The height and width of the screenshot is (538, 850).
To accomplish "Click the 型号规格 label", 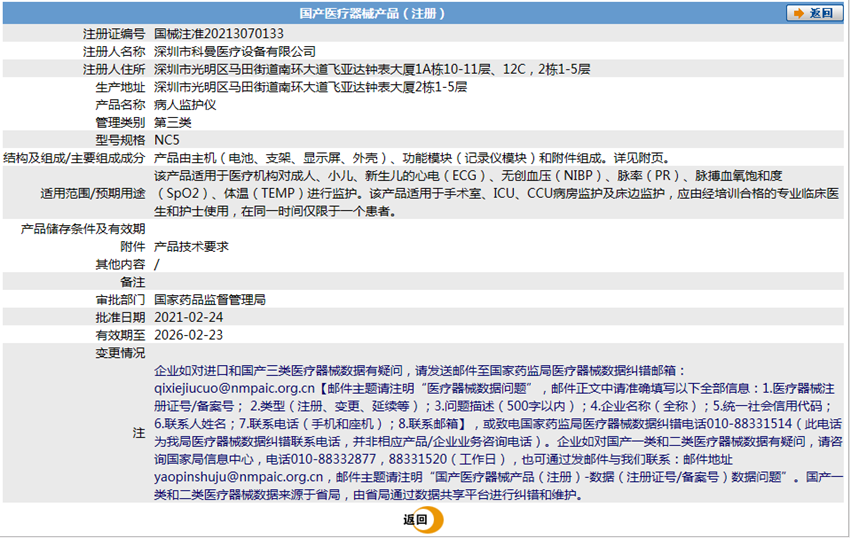I will [x=120, y=140].
